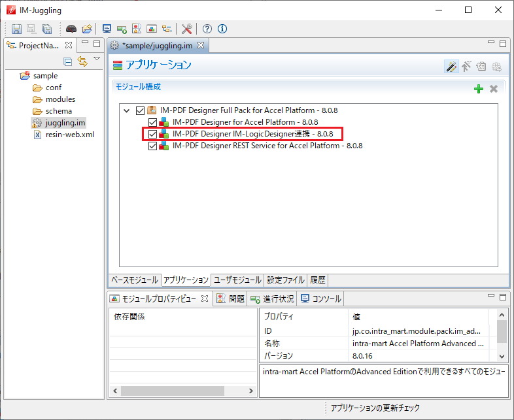Click the page-with-arrow icon in application header
Viewport: 514px width, 420px height.
click(481, 67)
